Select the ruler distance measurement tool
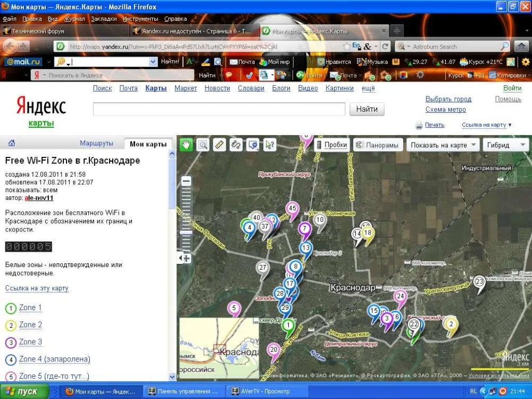The width and height of the screenshot is (532, 399). (x=220, y=145)
